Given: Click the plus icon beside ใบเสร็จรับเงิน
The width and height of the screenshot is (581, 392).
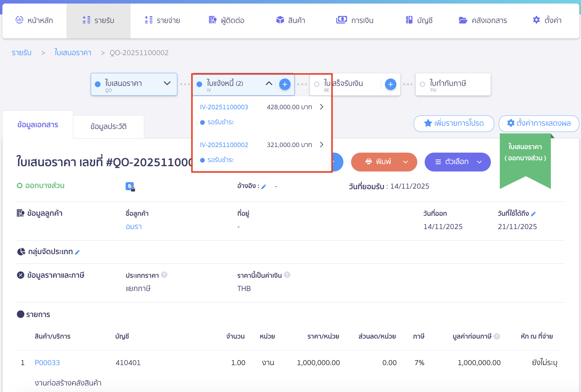Looking at the screenshot, I should [x=390, y=84].
